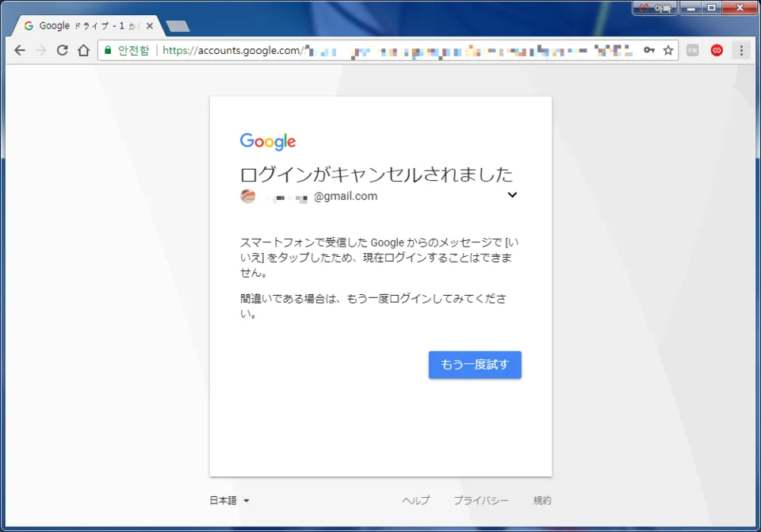
Task: Open a new tab with the blank tab button
Action: coord(178,26)
